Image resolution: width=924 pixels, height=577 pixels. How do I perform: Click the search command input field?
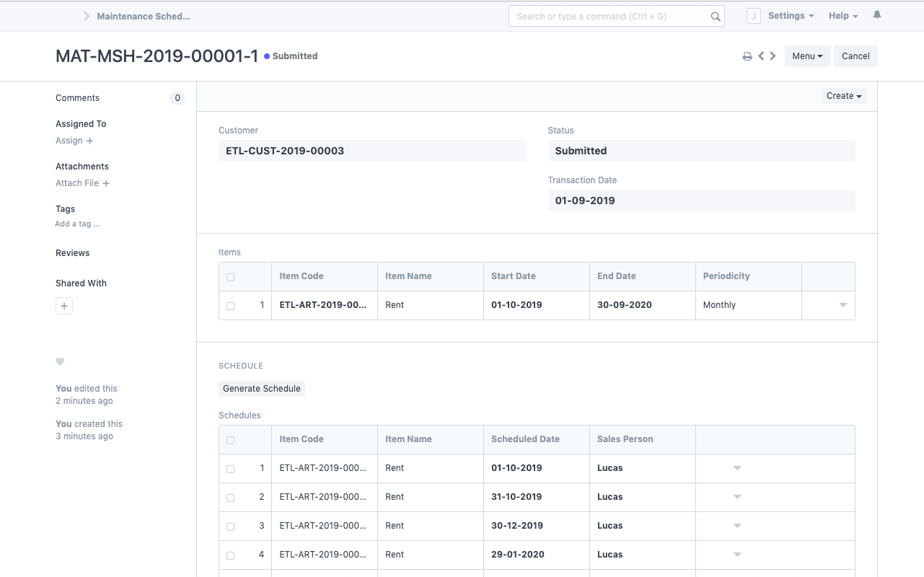[610, 17]
